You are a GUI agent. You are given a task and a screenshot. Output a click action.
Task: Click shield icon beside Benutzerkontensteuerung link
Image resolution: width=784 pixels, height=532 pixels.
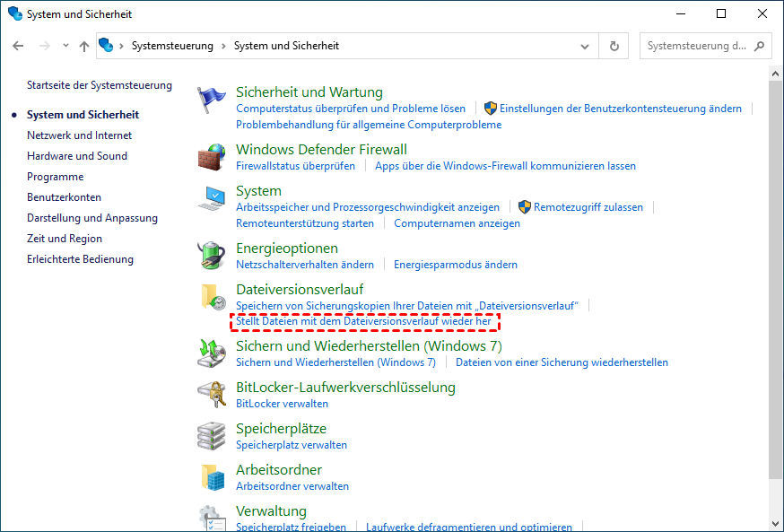(491, 108)
